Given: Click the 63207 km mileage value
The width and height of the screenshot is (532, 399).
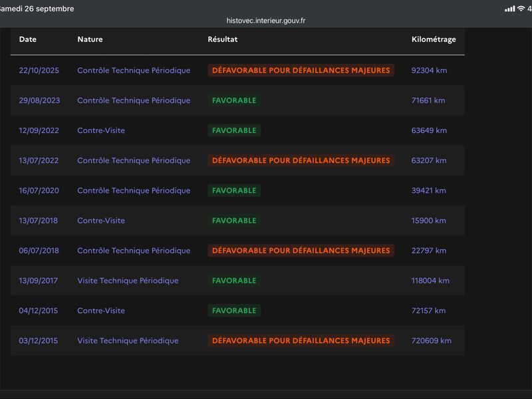Looking at the screenshot, I should [x=429, y=160].
